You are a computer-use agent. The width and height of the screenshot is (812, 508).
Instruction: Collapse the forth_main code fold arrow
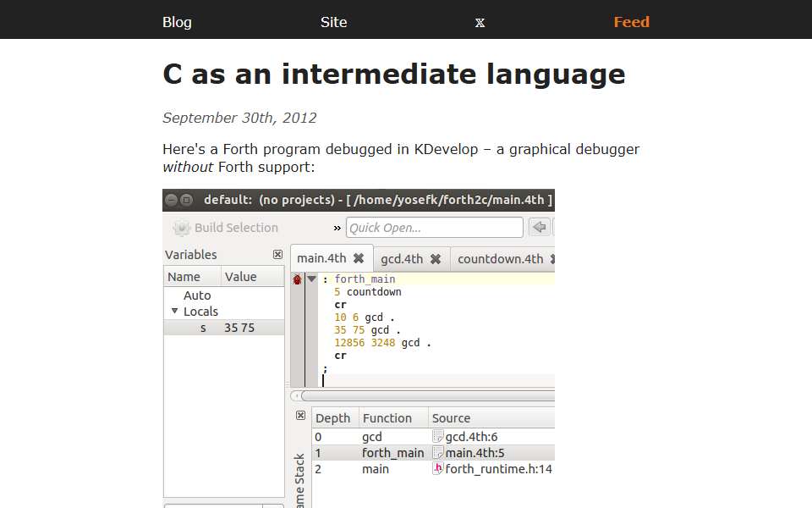(311, 279)
